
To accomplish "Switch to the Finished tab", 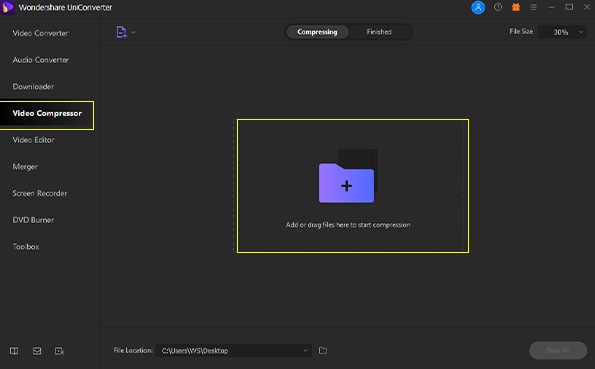I will tap(379, 32).
